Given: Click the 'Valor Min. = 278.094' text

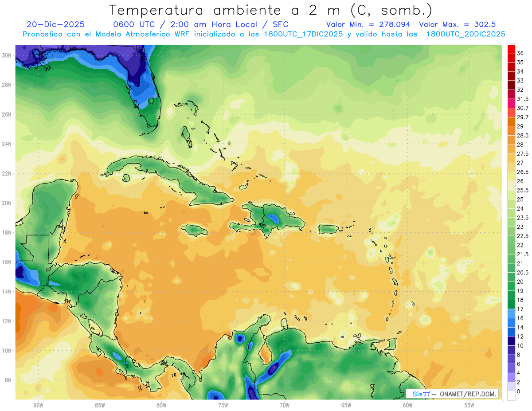Looking at the screenshot, I should (368, 24).
